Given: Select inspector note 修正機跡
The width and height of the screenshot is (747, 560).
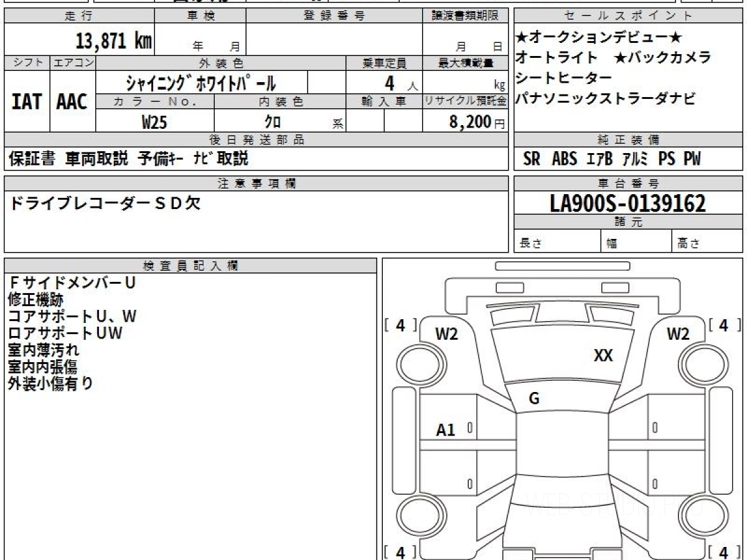Looking at the screenshot, I should click(35, 300).
